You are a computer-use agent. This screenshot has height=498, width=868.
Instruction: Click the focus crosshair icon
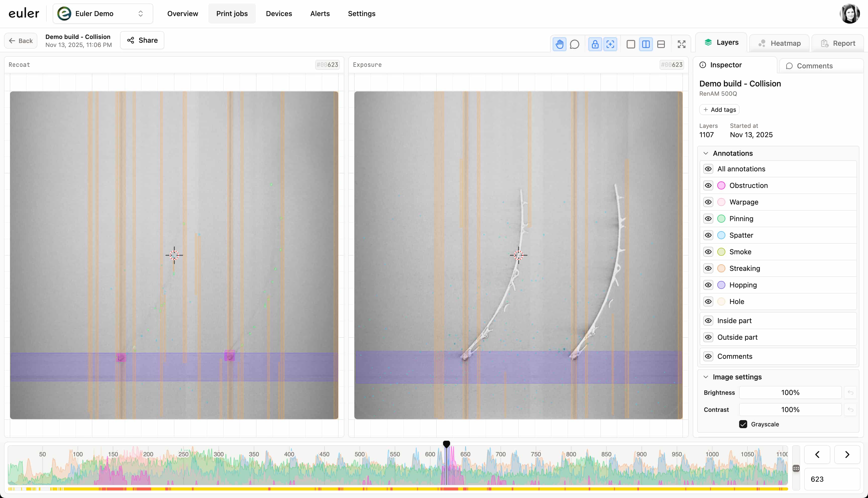coord(610,44)
